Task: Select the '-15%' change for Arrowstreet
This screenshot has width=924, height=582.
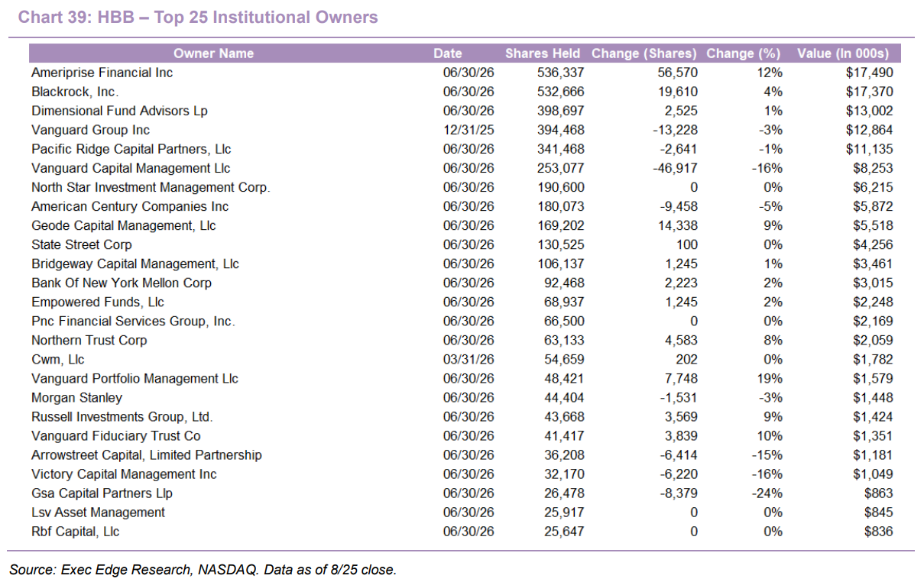Action: [x=767, y=454]
